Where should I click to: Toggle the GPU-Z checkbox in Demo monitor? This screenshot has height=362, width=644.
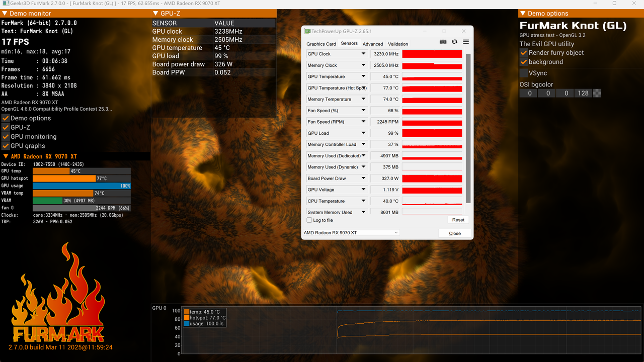tap(6, 127)
